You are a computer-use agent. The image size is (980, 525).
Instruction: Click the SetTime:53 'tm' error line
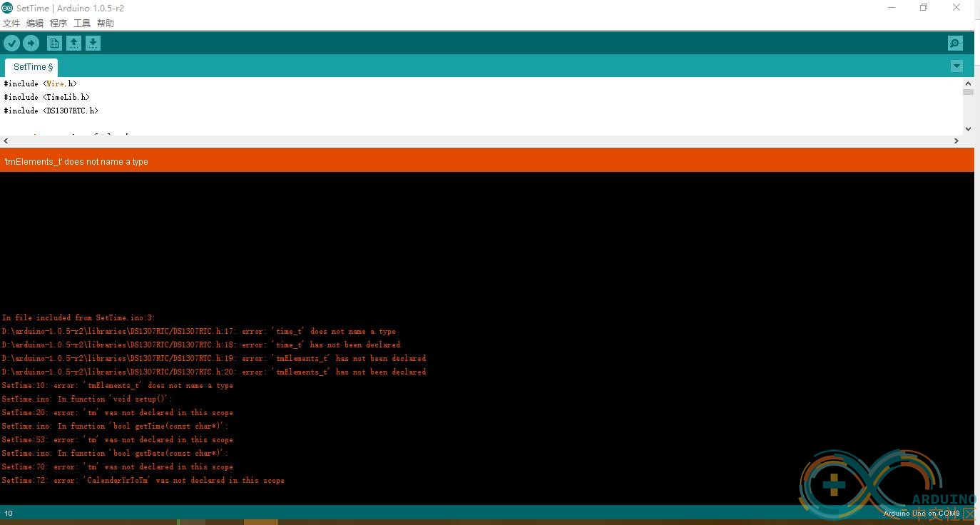[x=117, y=439]
